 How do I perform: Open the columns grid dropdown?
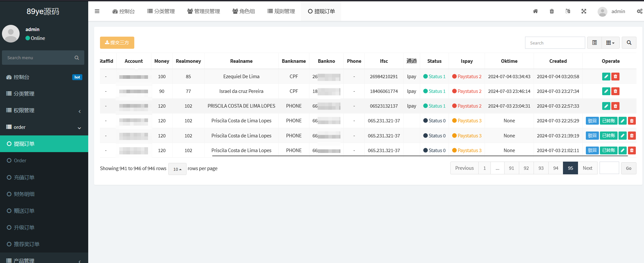[610, 43]
